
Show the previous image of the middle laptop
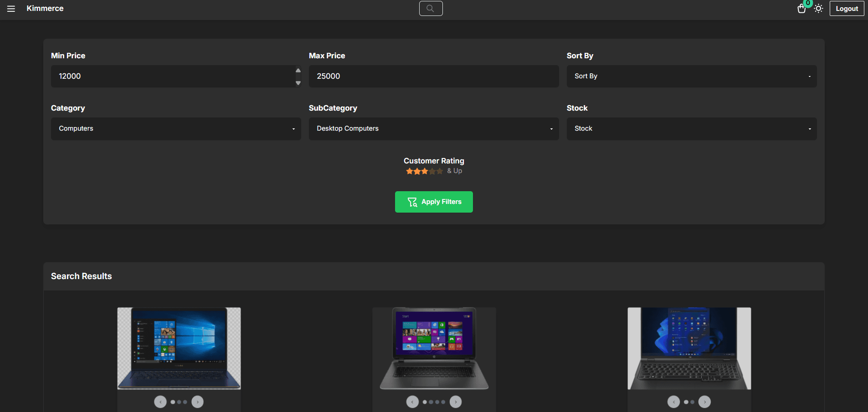coord(412,402)
